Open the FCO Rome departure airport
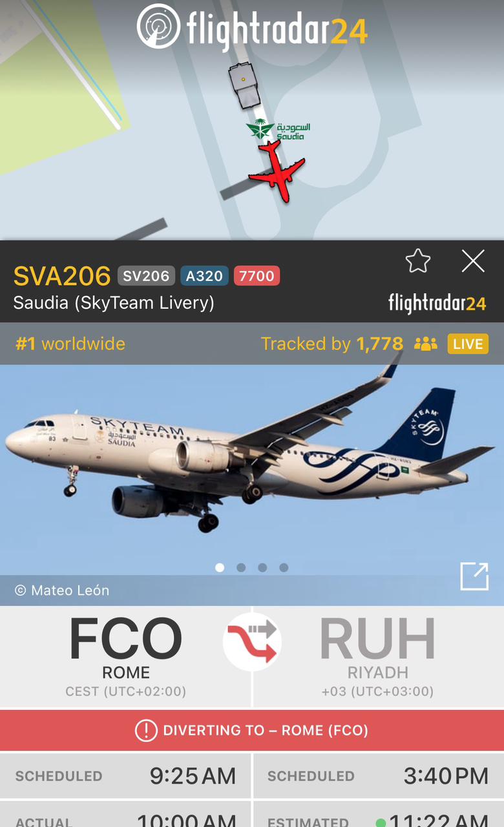The image size is (504, 827). pyautogui.click(x=125, y=656)
